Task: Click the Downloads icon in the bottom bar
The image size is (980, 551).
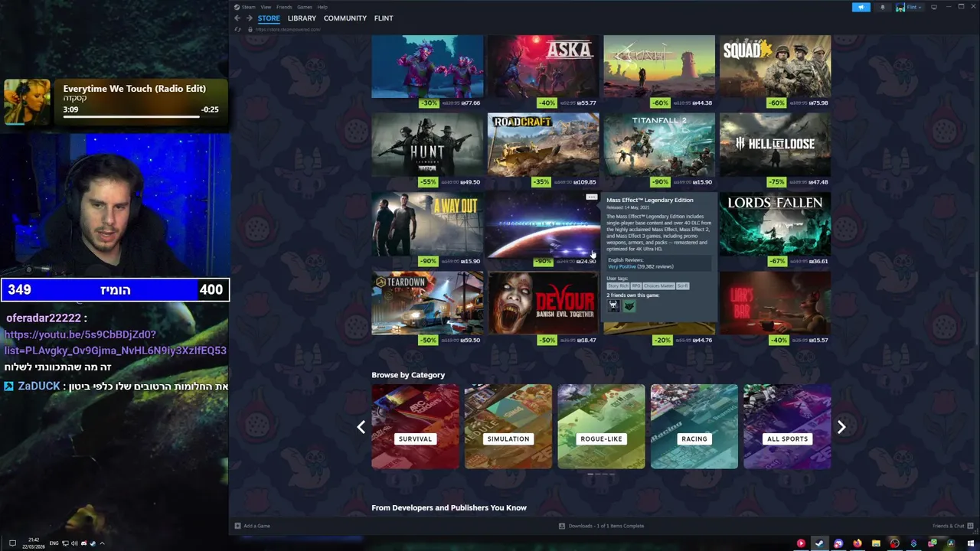Action: click(562, 526)
